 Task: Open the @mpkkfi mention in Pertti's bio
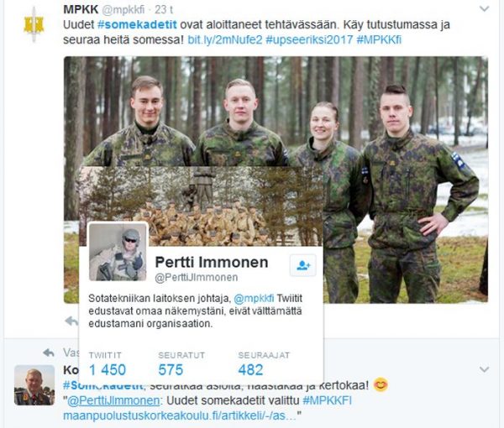[254, 298]
